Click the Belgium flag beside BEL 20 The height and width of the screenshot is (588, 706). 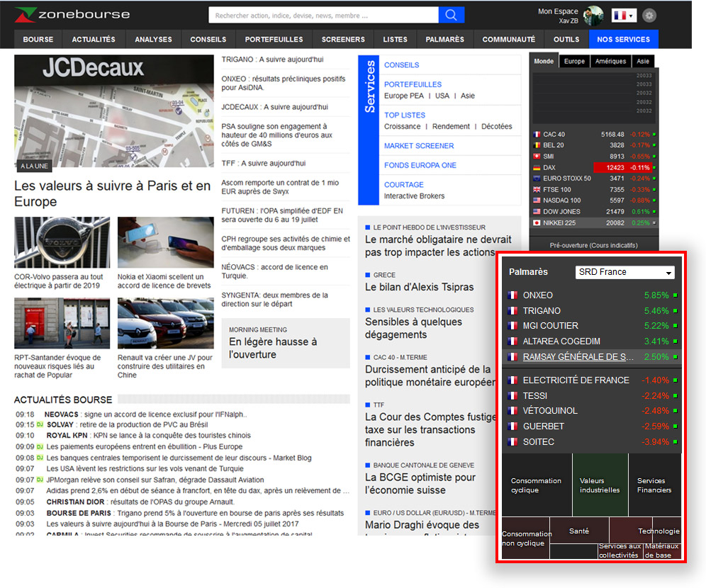(537, 145)
